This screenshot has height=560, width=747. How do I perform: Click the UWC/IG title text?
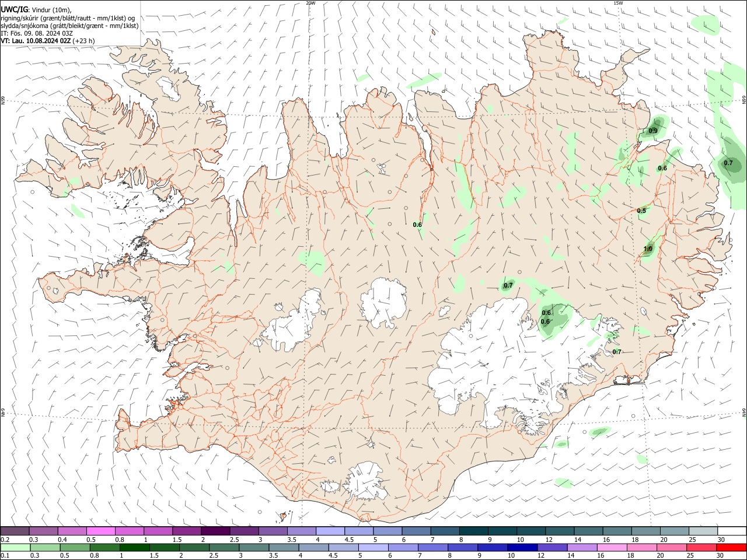(x=14, y=9)
